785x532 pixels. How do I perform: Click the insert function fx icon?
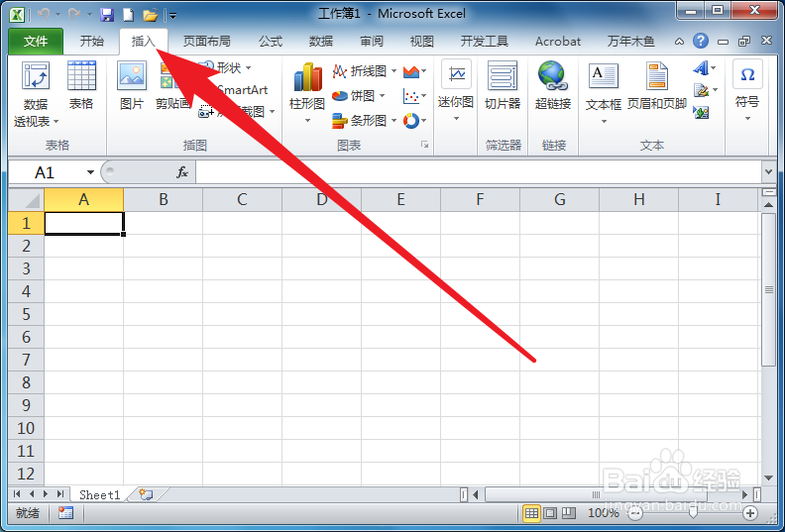click(x=182, y=172)
